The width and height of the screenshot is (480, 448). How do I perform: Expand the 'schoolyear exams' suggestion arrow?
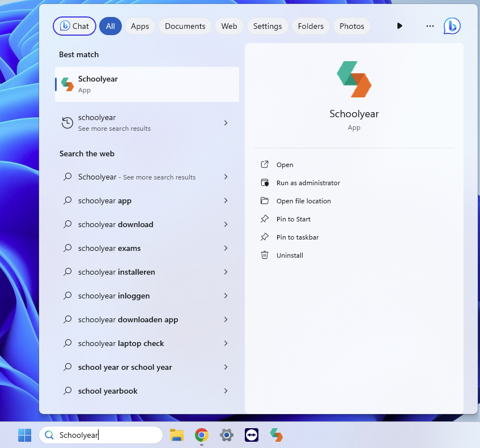[x=226, y=248]
